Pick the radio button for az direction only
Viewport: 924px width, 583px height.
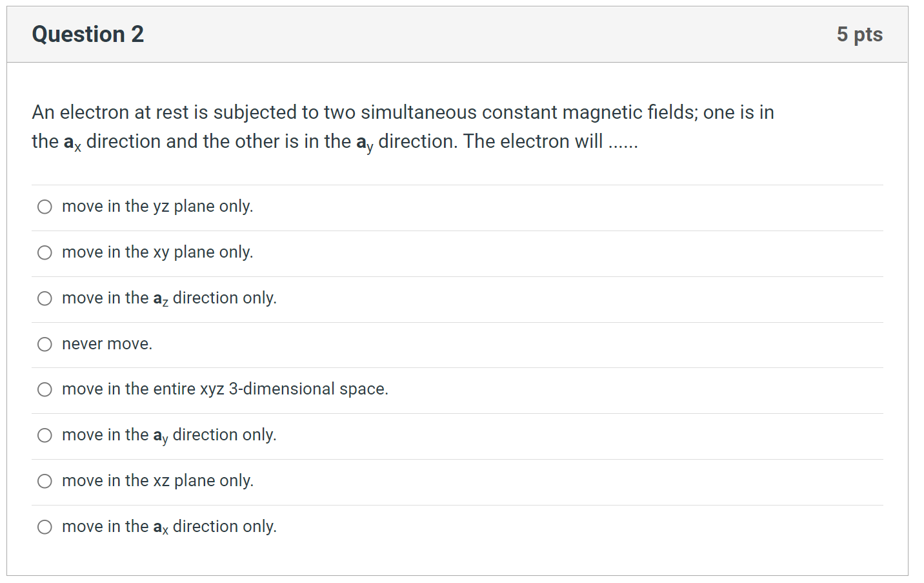(45, 298)
